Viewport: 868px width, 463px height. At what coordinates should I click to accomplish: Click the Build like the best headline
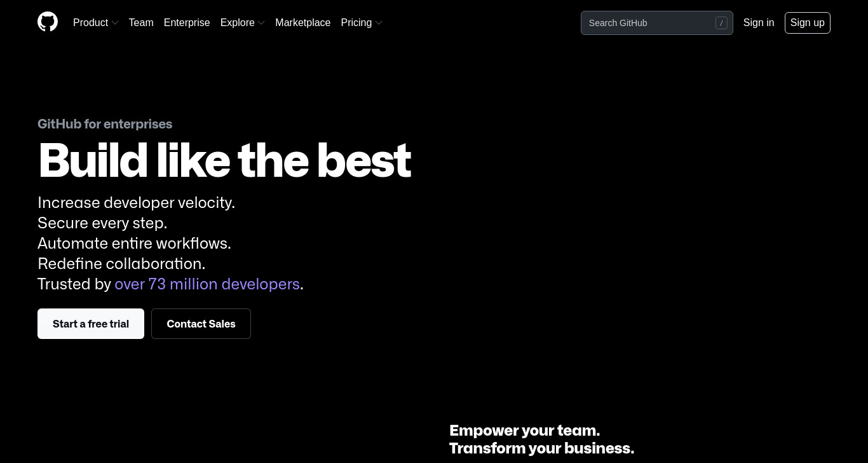pos(225,160)
